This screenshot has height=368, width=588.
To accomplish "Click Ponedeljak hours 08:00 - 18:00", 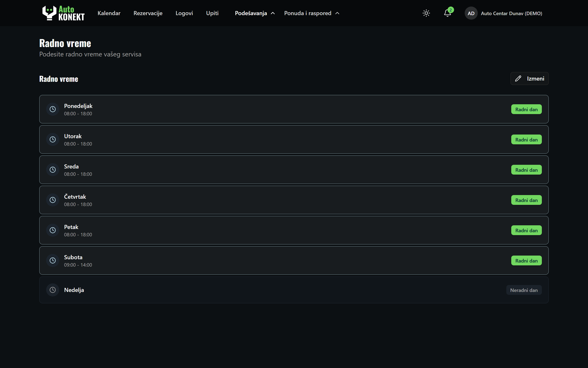I will 78,114.
